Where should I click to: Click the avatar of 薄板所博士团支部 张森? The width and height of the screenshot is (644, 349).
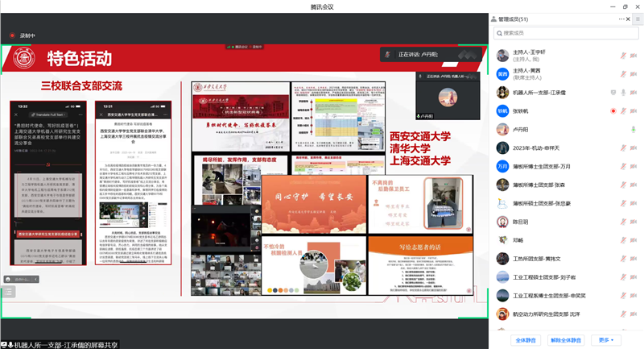coord(502,185)
